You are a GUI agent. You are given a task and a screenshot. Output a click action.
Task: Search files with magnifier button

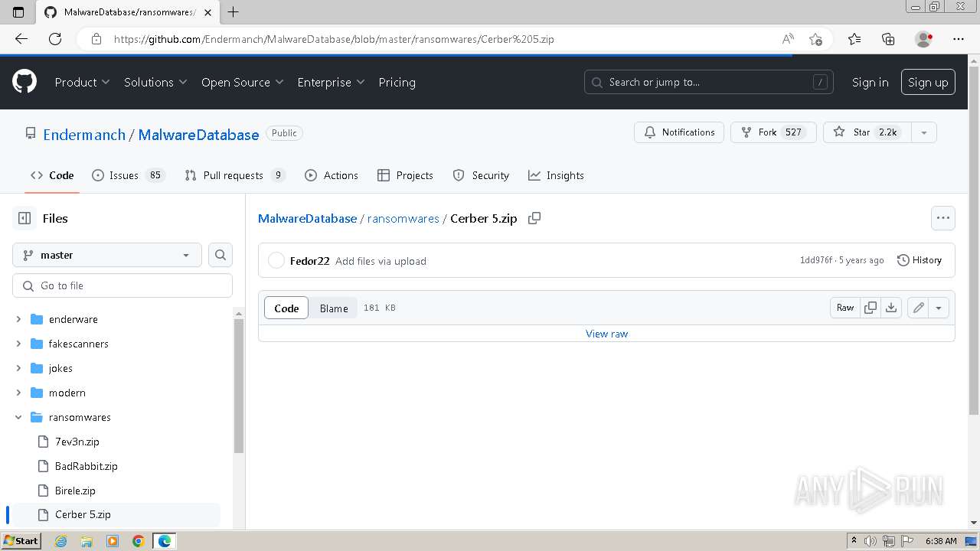(x=220, y=255)
